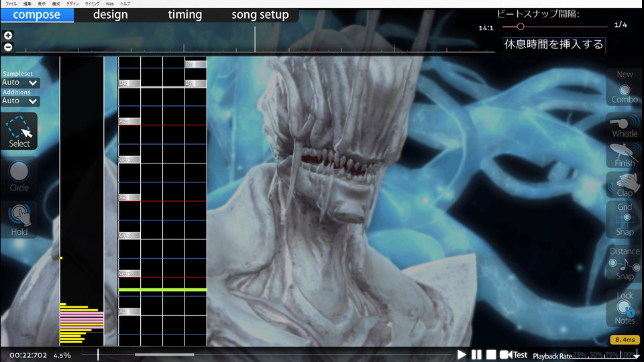Screen dimensions: 644x362
Task: Adjust the beat snap divisor slider handle
Action: click(x=521, y=27)
